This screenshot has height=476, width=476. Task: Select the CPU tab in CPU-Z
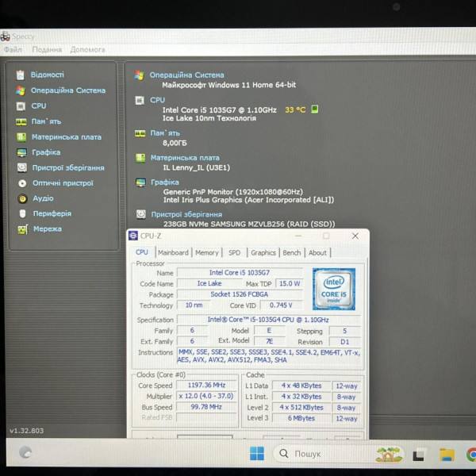pyautogui.click(x=142, y=252)
